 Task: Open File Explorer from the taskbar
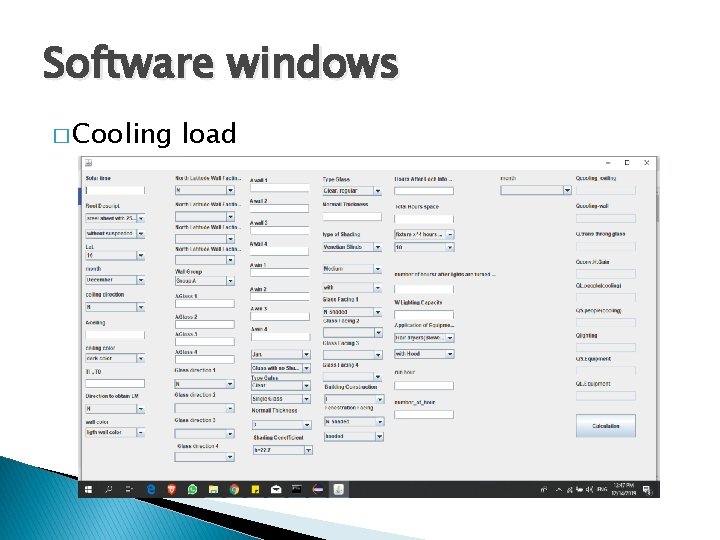tap(214, 489)
